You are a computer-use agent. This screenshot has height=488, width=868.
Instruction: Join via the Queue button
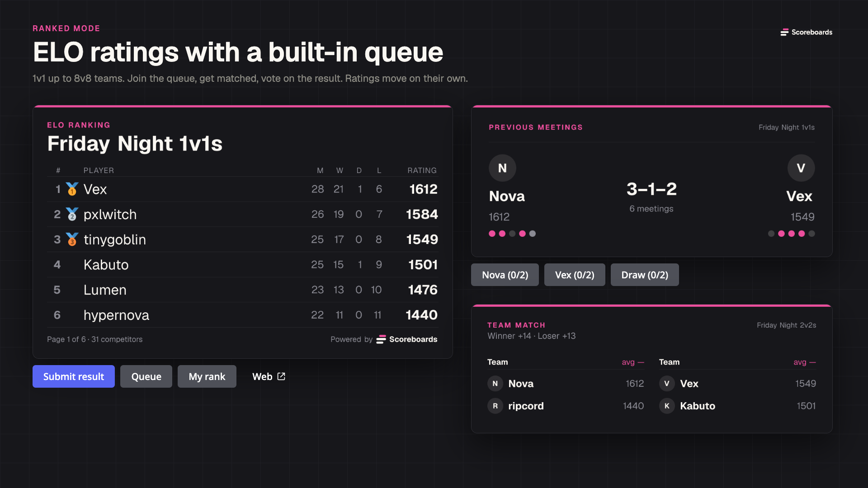tap(146, 376)
